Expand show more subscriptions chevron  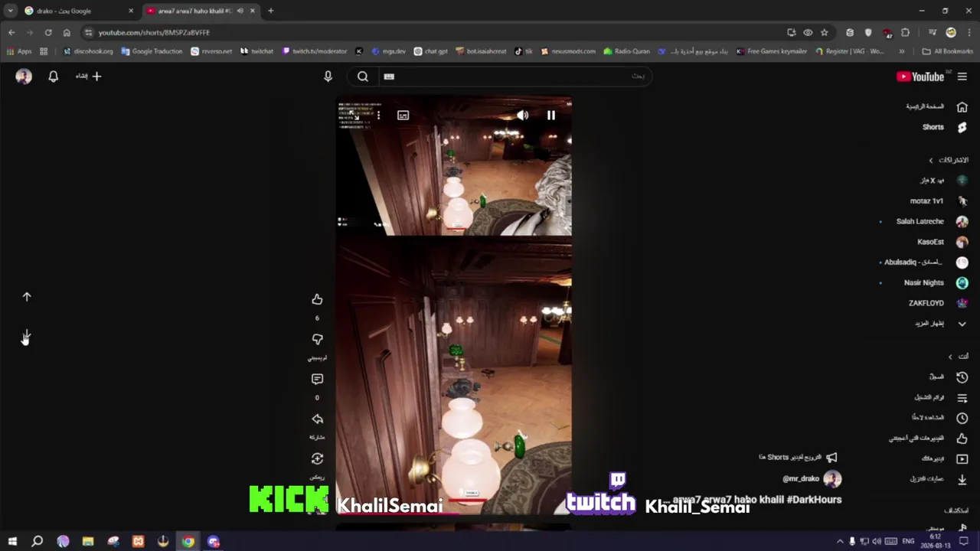[962, 324]
